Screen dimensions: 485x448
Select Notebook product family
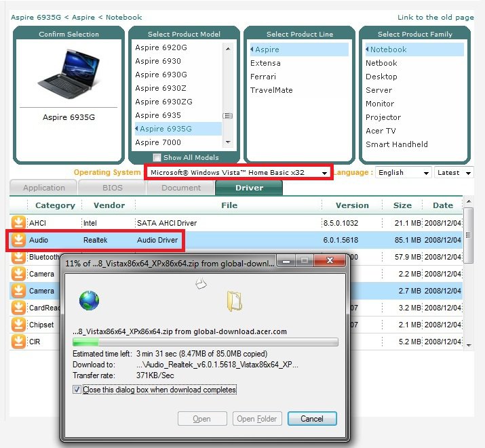pyautogui.click(x=414, y=49)
